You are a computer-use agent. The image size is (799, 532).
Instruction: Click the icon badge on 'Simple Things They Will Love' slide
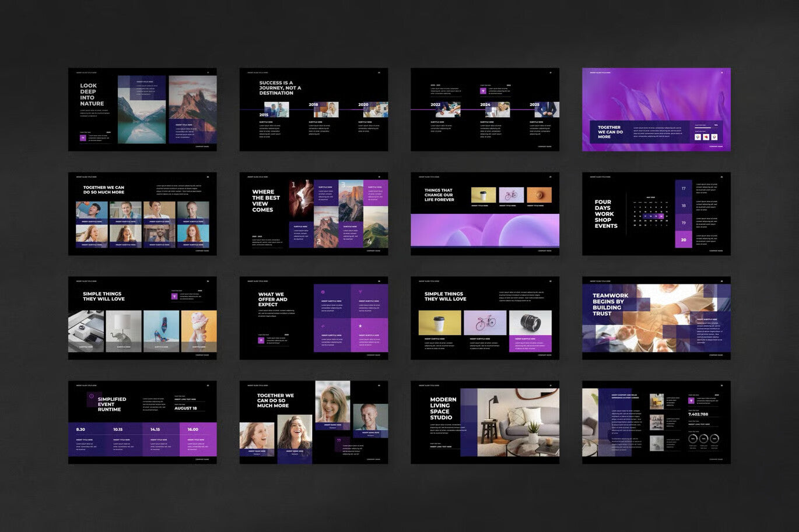click(174, 297)
